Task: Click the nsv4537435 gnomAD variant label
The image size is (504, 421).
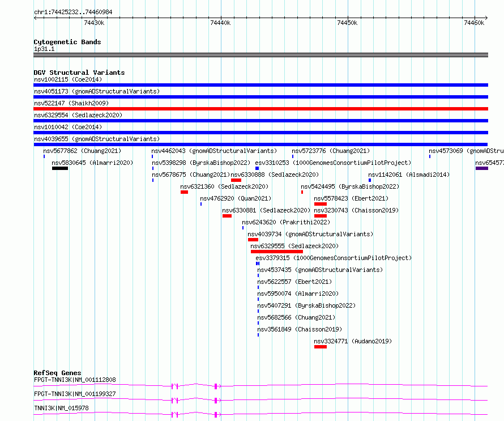Action: [x=320, y=270]
